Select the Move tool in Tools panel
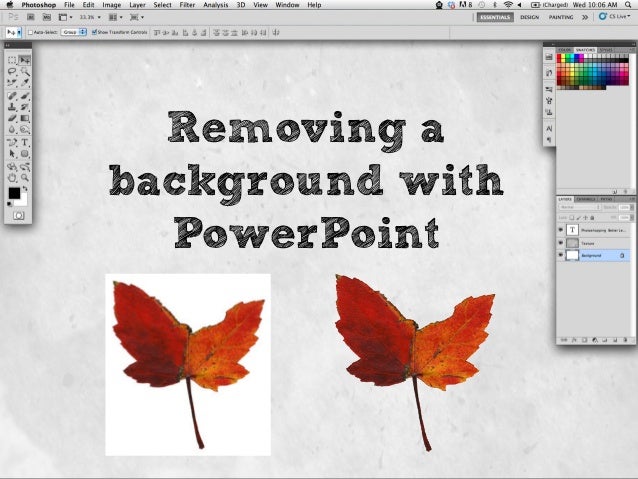The height and width of the screenshot is (479, 638). (x=25, y=60)
